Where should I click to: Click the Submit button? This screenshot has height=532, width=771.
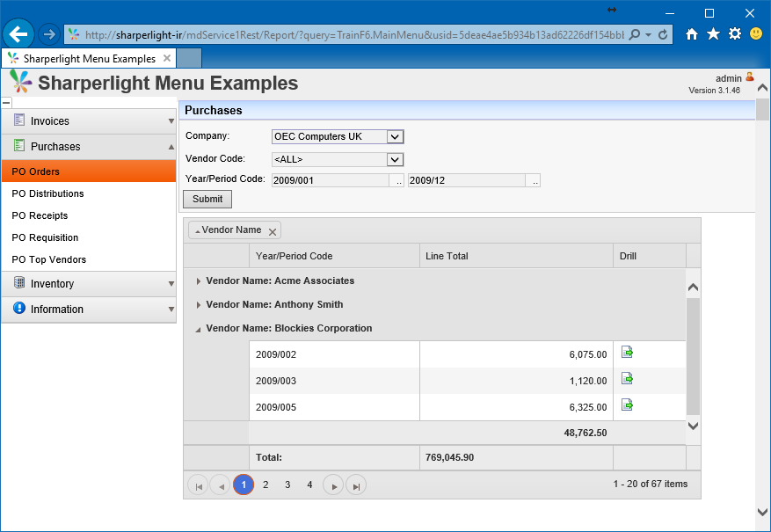tap(207, 199)
